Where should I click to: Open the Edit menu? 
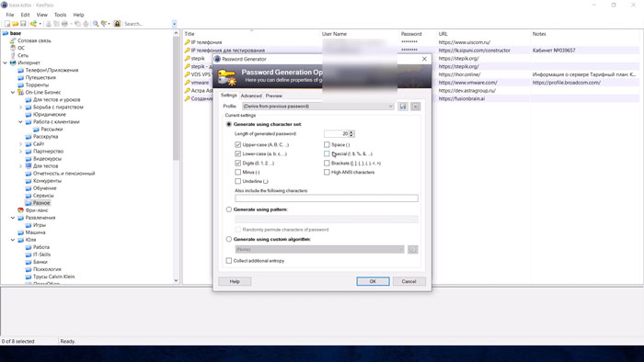25,15
